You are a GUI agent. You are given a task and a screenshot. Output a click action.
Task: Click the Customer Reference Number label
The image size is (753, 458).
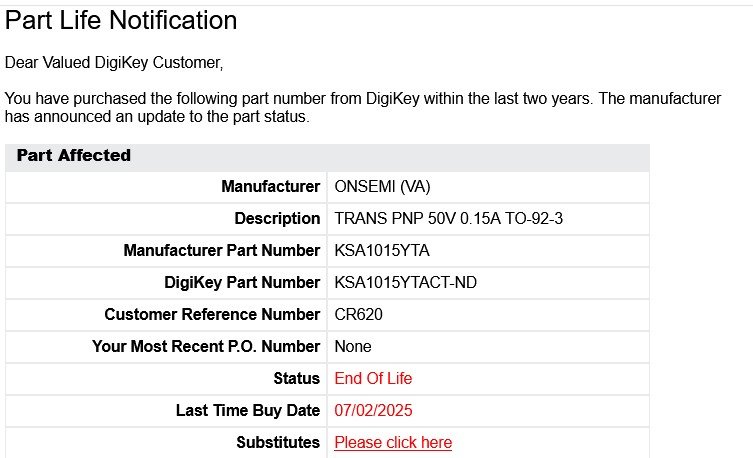[x=212, y=314]
